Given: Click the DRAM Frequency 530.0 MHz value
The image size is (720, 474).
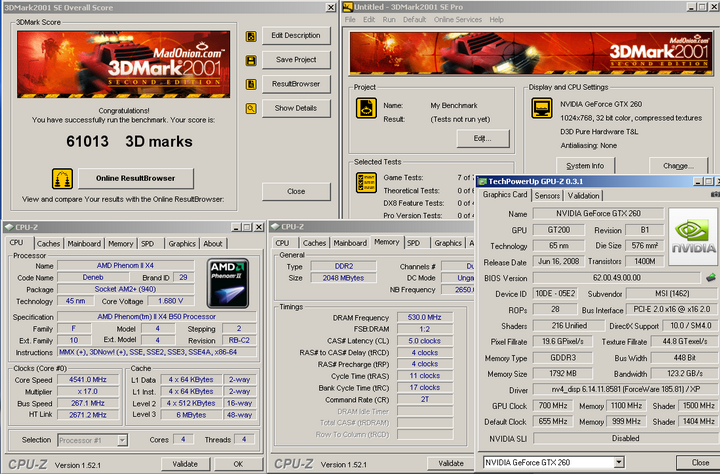Looking at the screenshot, I should pos(425,317).
